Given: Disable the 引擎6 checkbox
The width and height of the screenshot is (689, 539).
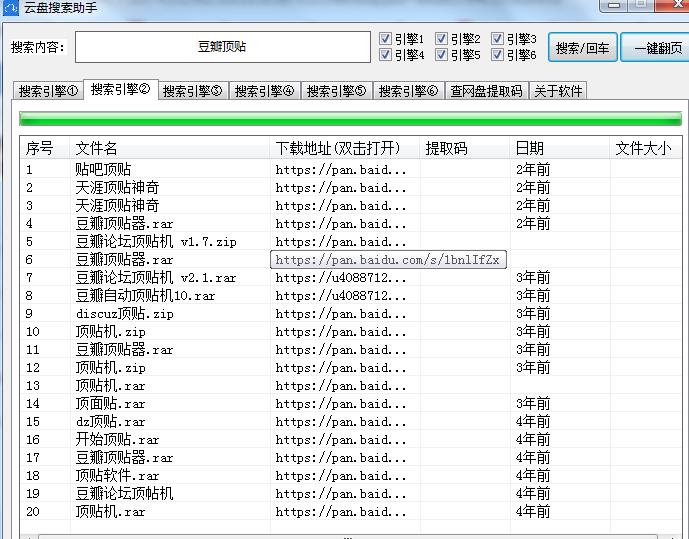Looking at the screenshot, I should tap(497, 54).
